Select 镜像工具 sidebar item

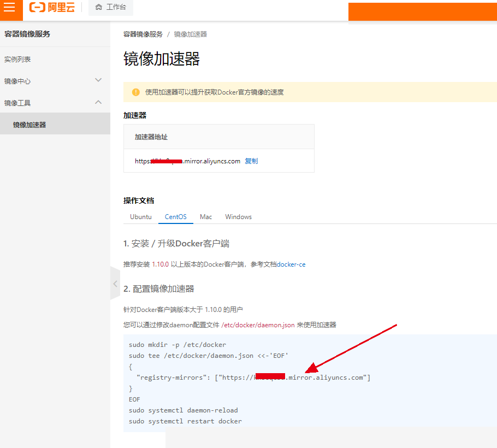pos(17,103)
